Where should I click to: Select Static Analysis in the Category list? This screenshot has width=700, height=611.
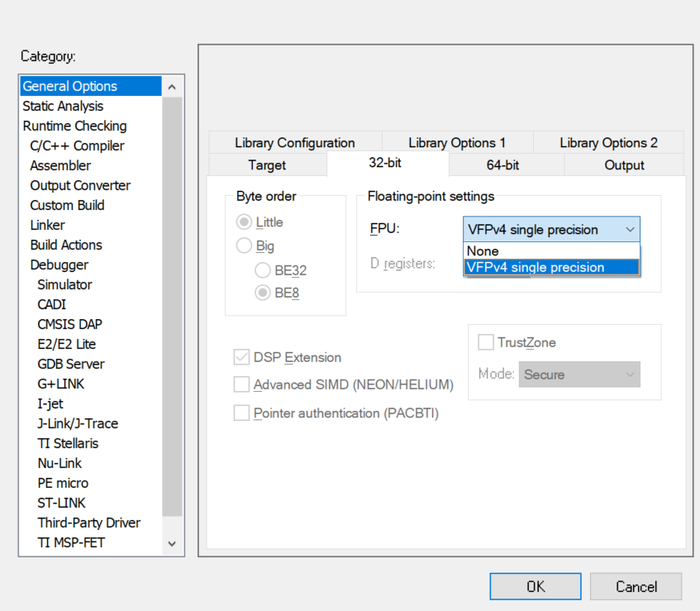pyautogui.click(x=63, y=106)
